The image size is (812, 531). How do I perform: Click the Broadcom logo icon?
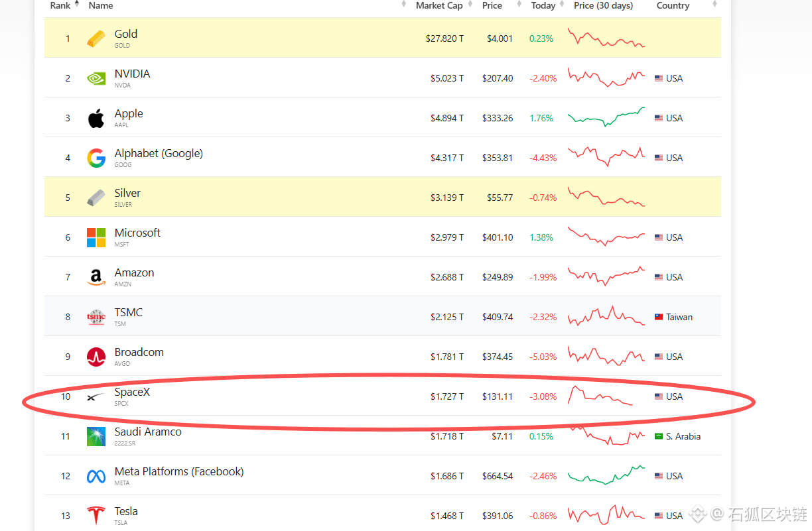96,357
